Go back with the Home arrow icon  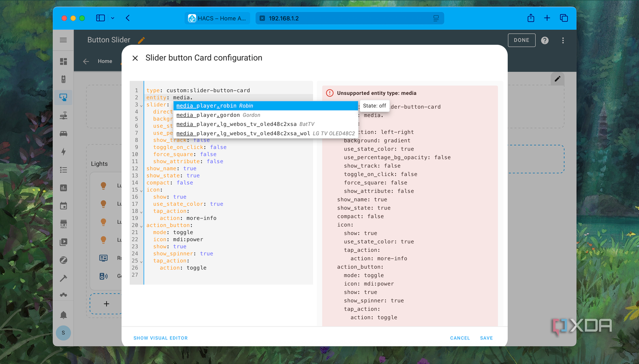86,61
